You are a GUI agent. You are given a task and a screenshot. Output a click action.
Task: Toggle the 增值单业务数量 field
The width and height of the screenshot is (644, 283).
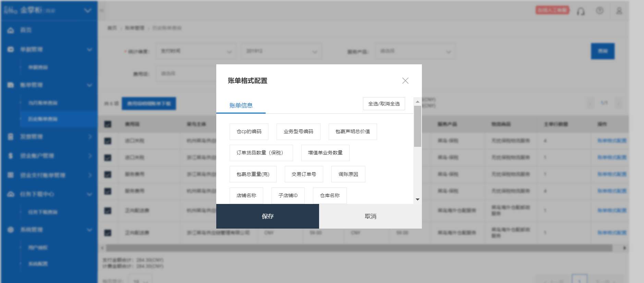tap(325, 153)
